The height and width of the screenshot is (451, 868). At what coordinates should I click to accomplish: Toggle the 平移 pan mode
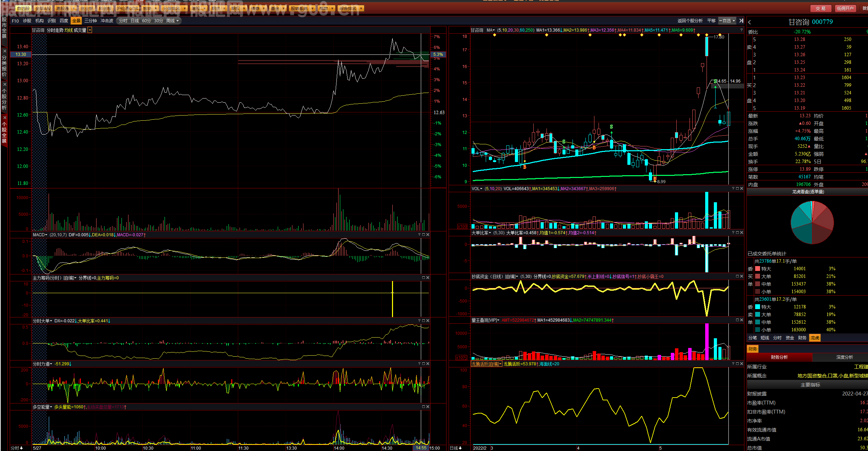711,21
